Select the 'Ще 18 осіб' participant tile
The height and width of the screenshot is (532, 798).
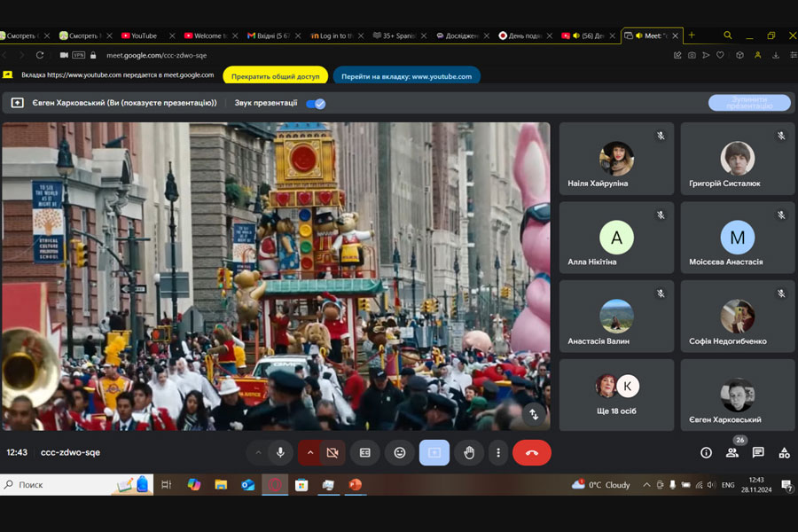tap(616, 395)
